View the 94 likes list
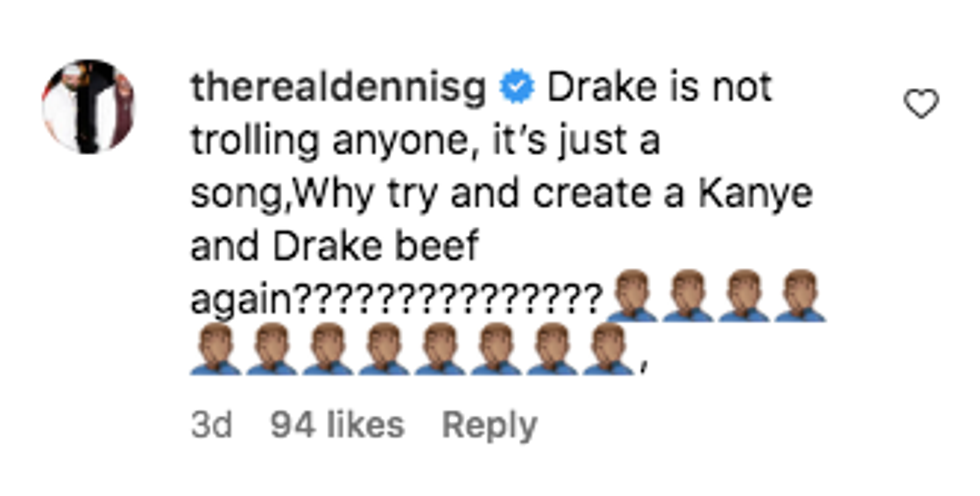The image size is (980, 496). tap(337, 425)
